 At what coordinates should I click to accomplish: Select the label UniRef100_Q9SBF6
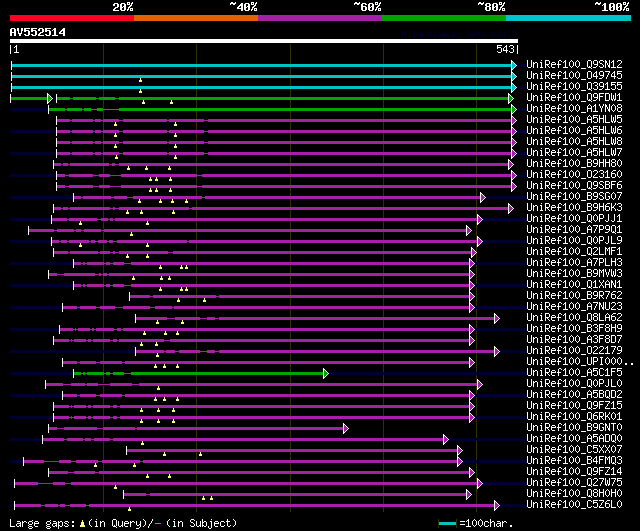pos(574,185)
